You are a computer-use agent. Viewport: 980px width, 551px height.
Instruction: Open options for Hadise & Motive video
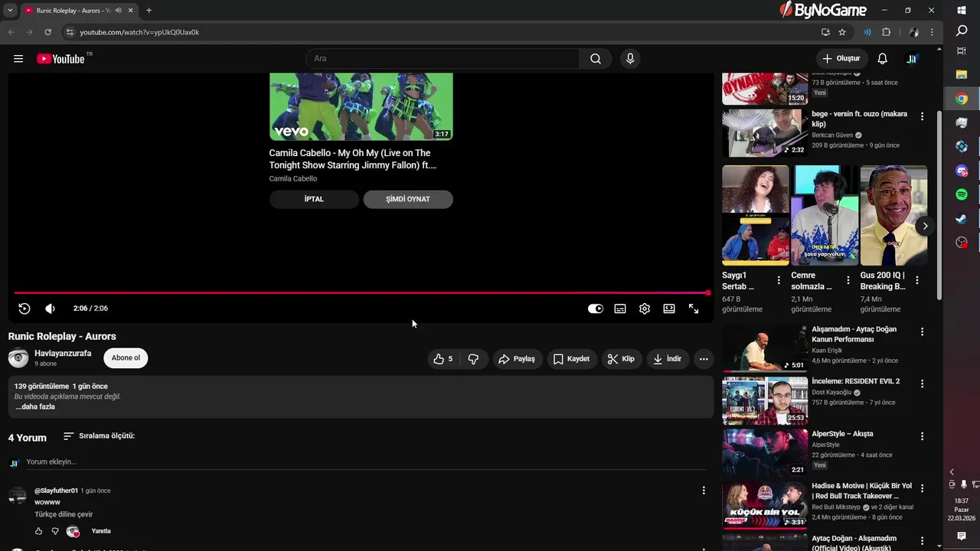pos(922,488)
